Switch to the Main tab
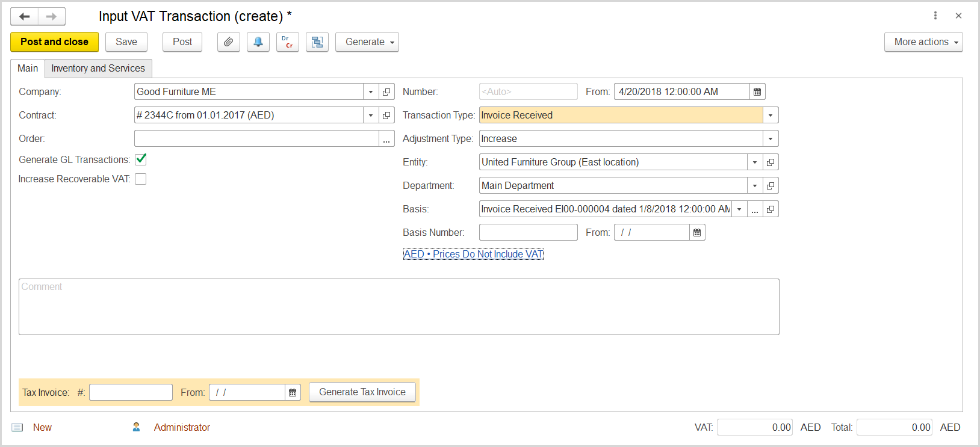980x447 pixels. click(28, 69)
